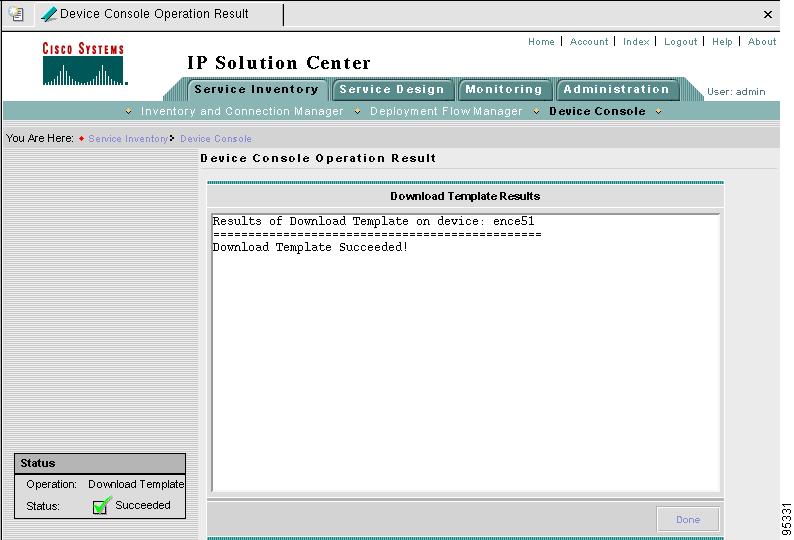Click the Cisco Systems logo

[x=84, y=63]
